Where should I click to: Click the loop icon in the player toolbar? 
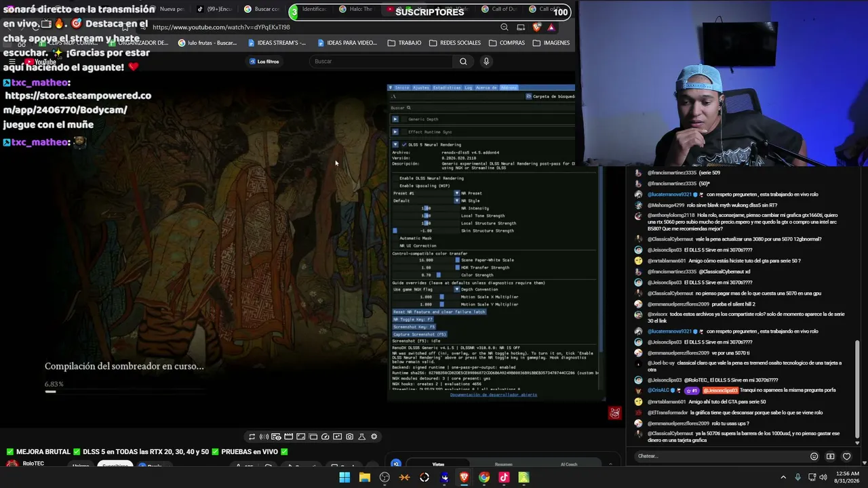click(252, 437)
